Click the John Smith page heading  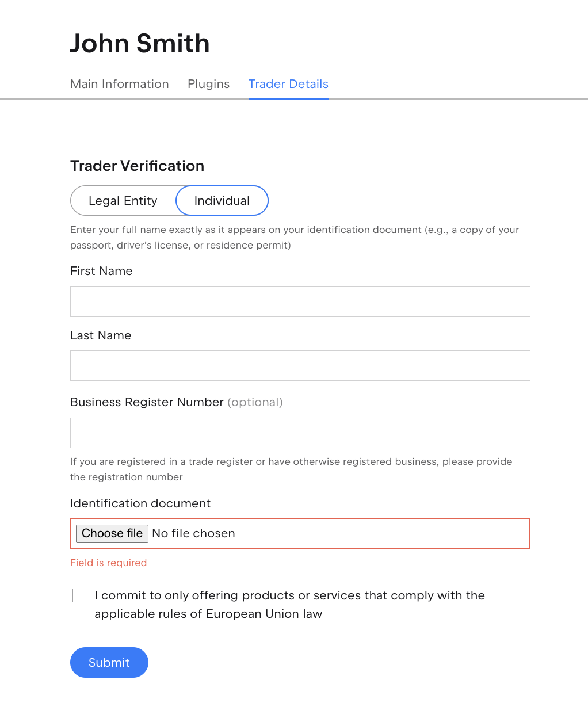140,44
